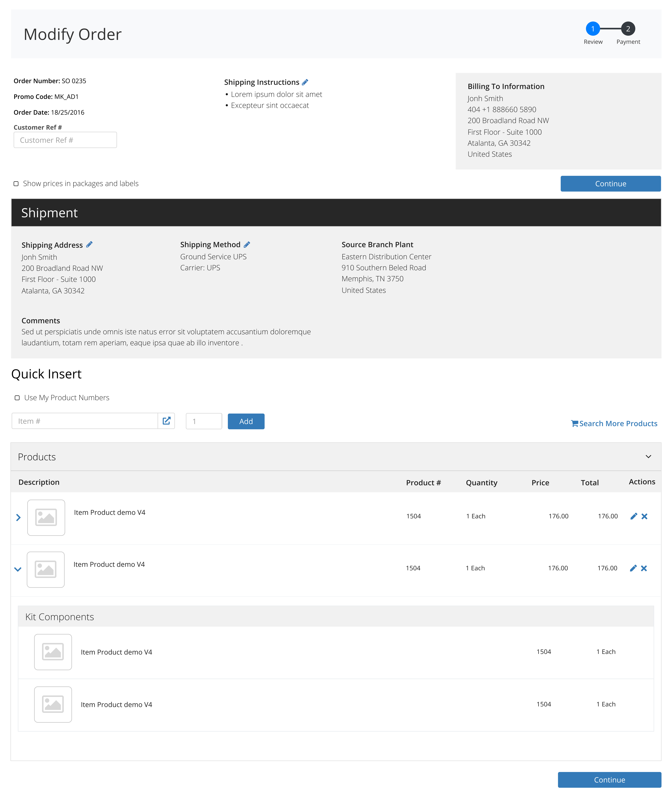Open thumbnail of first product row
The image size is (672, 804).
point(46,518)
